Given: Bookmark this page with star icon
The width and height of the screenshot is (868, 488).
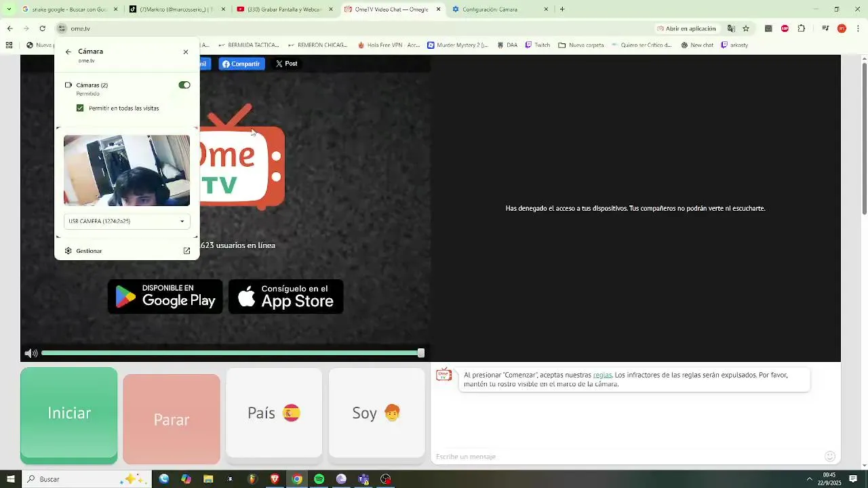Looking at the screenshot, I should point(746,28).
